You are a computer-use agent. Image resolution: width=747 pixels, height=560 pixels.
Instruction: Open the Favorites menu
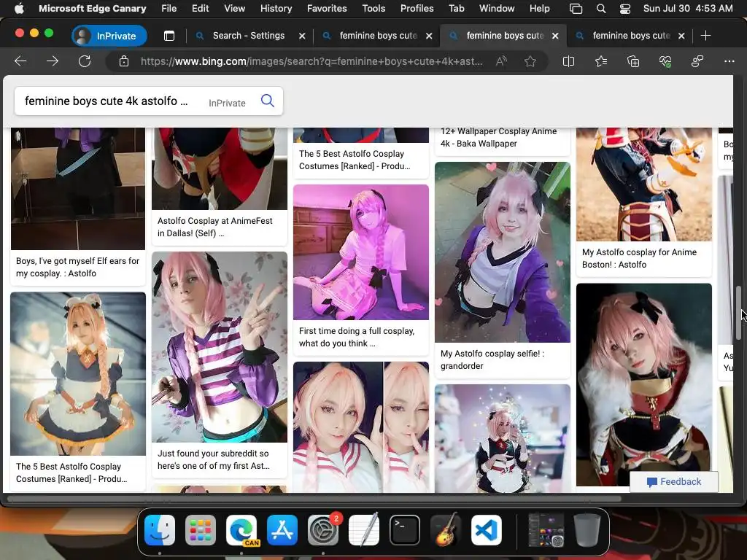(327, 8)
